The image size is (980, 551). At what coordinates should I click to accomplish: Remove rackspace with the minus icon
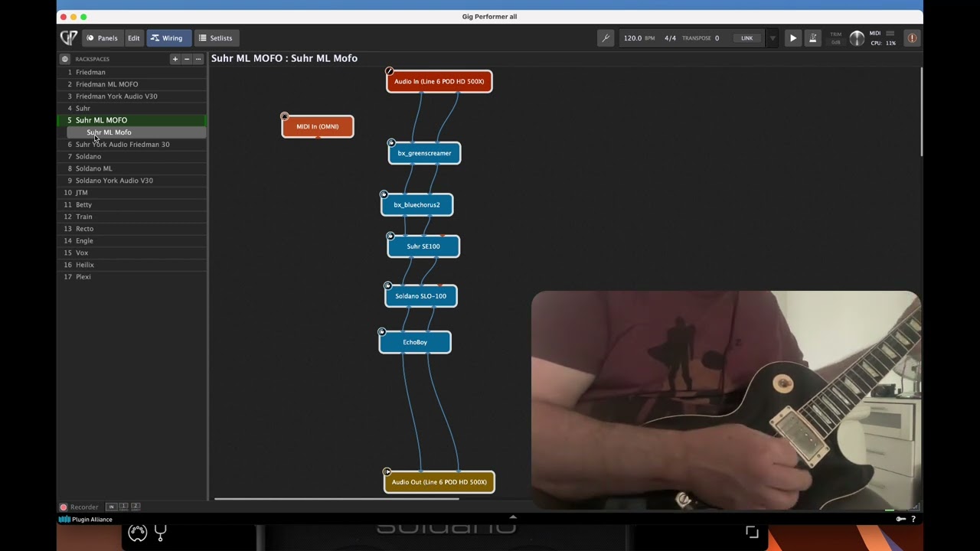186,59
